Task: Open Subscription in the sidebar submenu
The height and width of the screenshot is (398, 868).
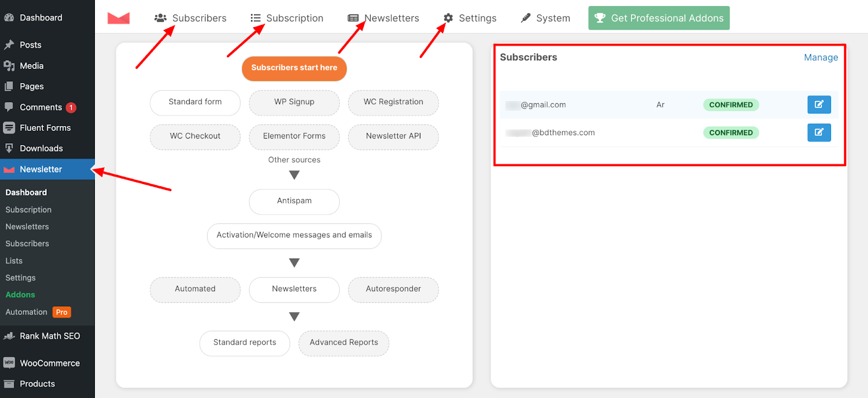Action: tap(28, 210)
